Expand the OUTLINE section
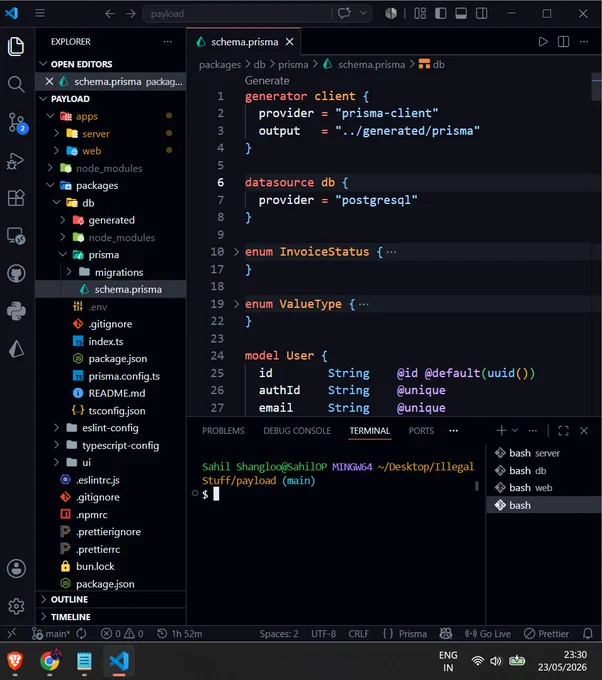 [x=43, y=599]
